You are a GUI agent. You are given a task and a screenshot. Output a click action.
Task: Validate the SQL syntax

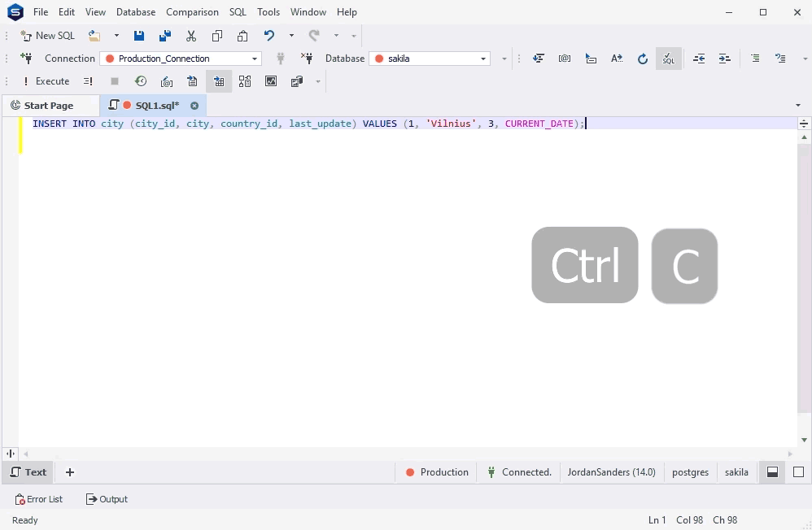tap(668, 58)
